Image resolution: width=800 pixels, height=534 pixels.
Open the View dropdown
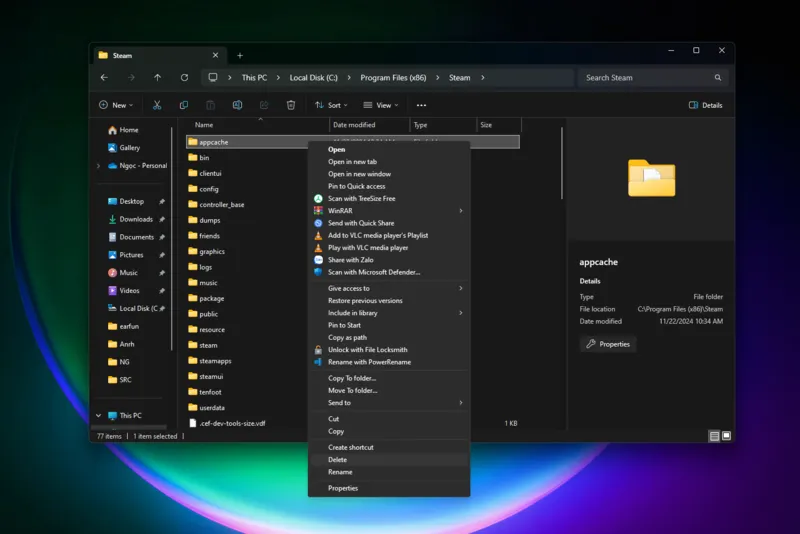pos(381,105)
